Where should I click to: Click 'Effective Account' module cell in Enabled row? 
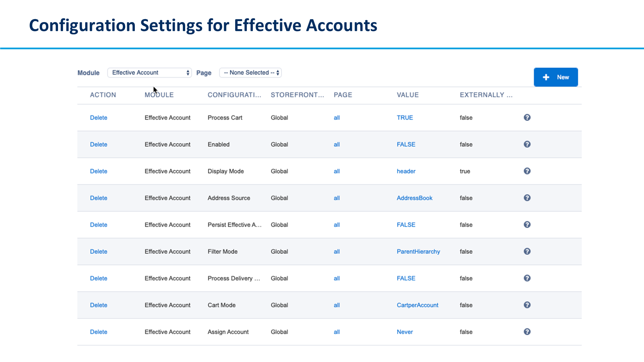[x=167, y=144]
